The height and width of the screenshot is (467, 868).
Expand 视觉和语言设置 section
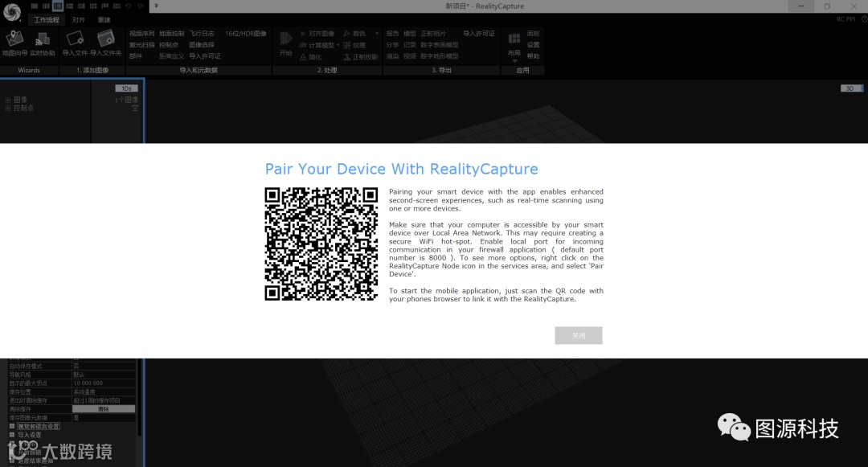(x=11, y=427)
